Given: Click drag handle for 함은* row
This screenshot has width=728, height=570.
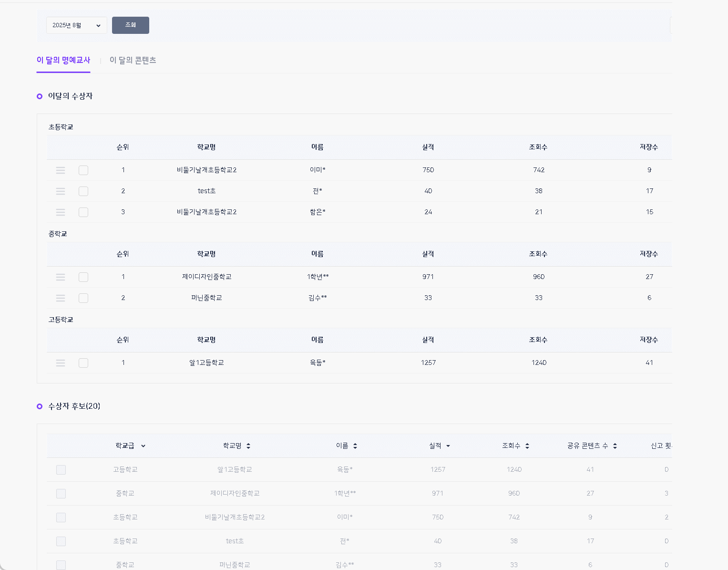Looking at the screenshot, I should click(61, 212).
